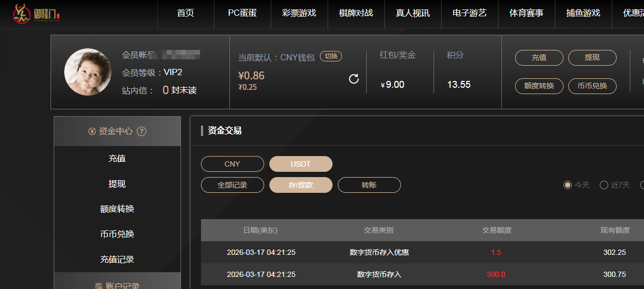644x289 pixels.
Task: Select the 近7天 radio option
Action: (x=604, y=185)
